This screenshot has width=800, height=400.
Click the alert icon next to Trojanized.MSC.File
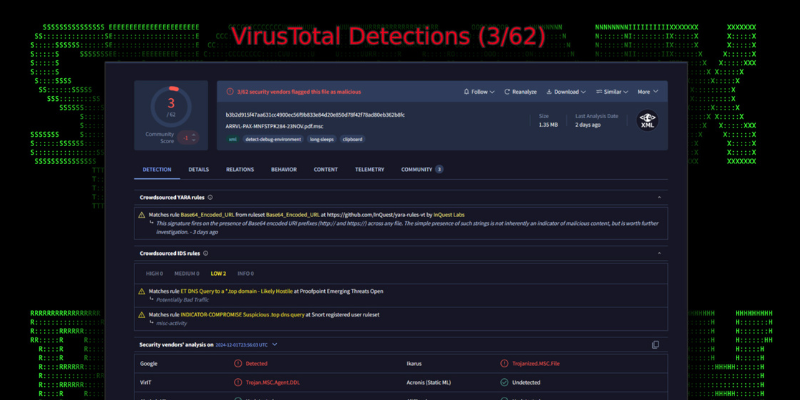coord(504,364)
